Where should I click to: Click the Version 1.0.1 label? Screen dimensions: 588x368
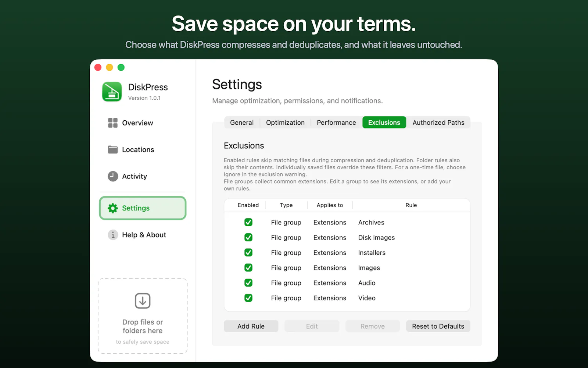click(x=144, y=98)
